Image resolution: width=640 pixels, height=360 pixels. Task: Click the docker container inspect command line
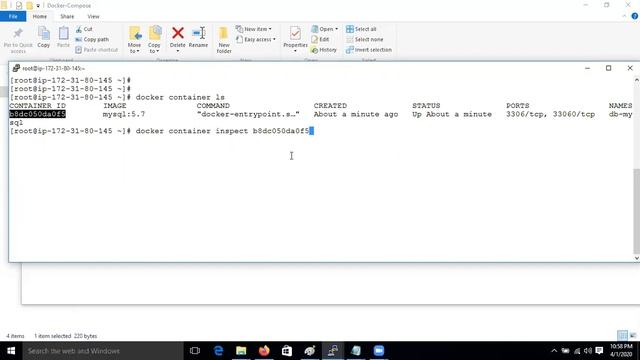222,131
